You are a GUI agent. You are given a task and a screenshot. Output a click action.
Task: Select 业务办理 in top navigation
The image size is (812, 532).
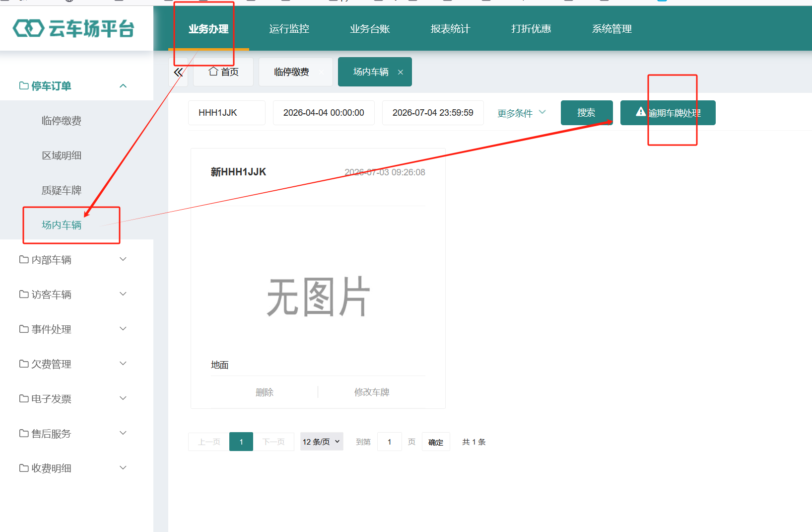pos(208,29)
